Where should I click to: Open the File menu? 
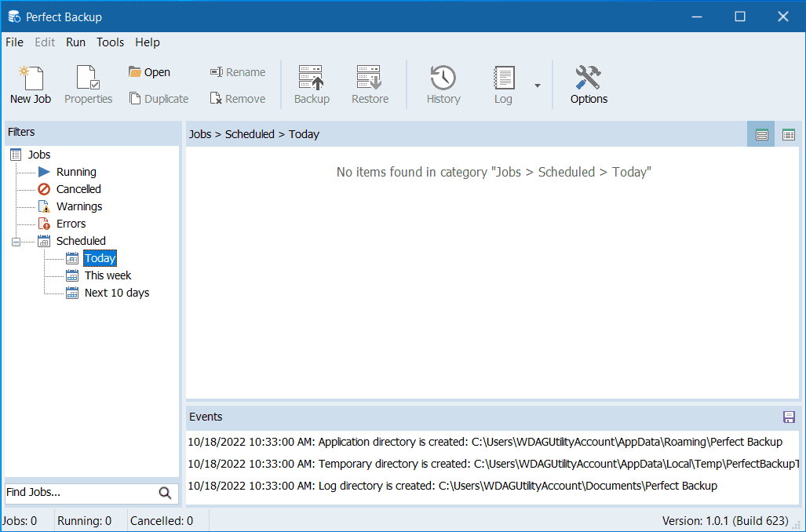coord(14,42)
